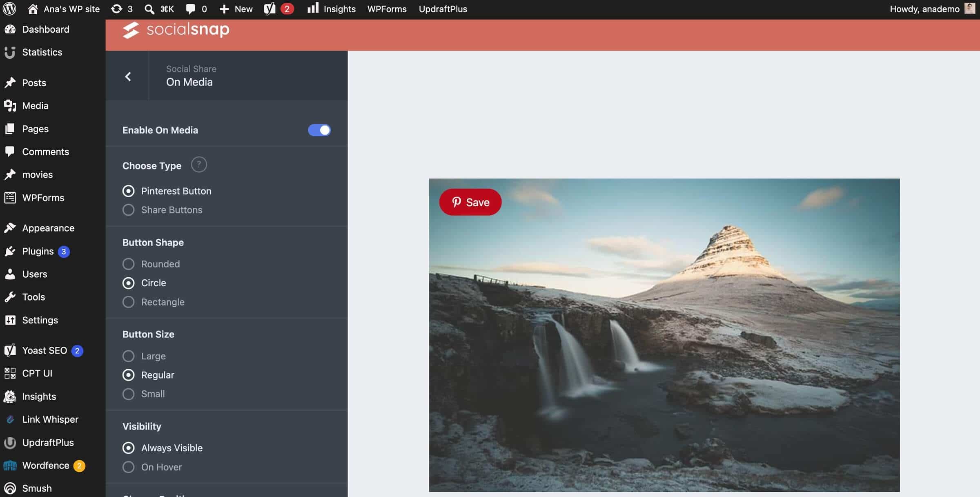Open the Yoast SEO sidebar menu

pyautogui.click(x=45, y=350)
